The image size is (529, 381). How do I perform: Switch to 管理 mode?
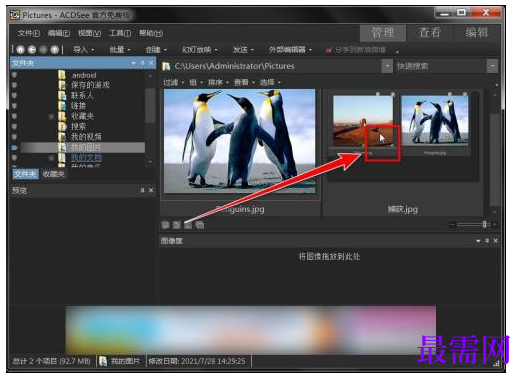(x=383, y=33)
